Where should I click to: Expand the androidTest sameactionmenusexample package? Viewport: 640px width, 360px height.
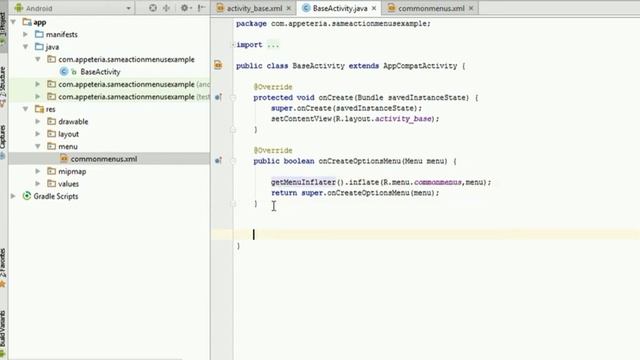coord(38,84)
